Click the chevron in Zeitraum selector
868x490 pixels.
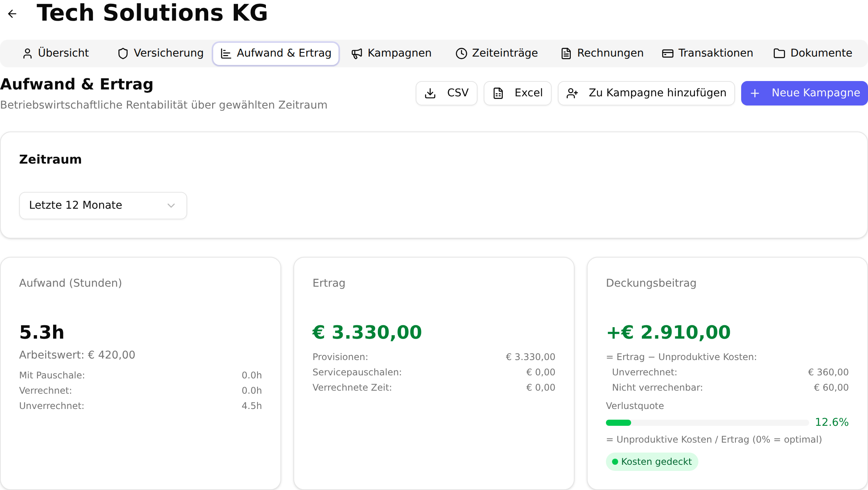pos(171,206)
